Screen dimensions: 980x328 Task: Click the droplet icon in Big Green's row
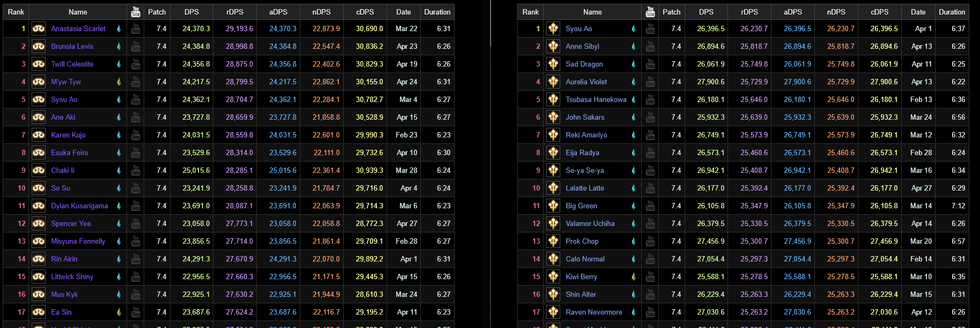pyautogui.click(x=634, y=206)
